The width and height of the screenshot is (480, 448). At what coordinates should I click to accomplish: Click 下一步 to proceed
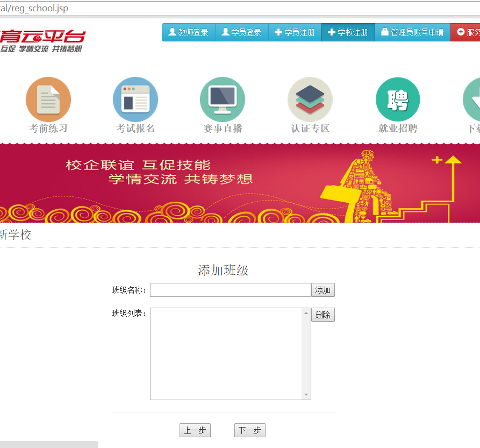[x=249, y=430]
